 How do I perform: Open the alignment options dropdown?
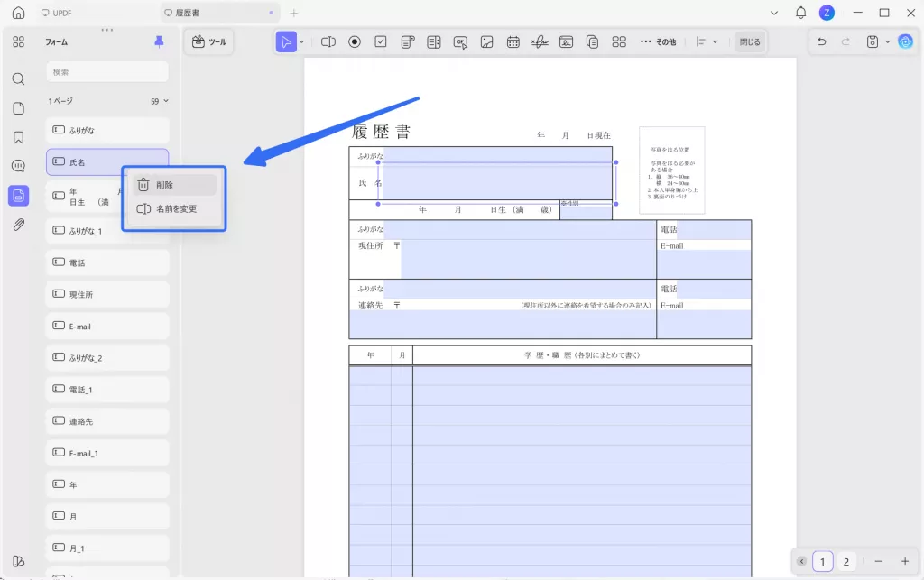706,41
